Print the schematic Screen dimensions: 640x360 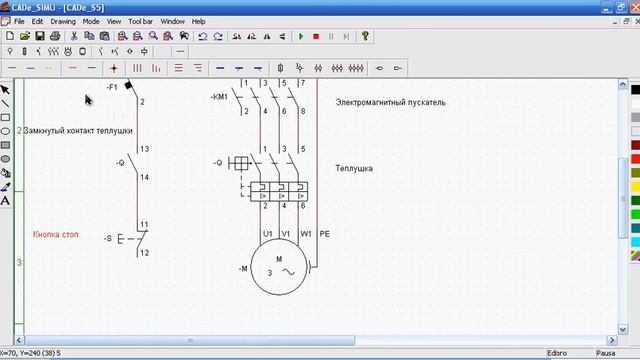click(x=55, y=36)
